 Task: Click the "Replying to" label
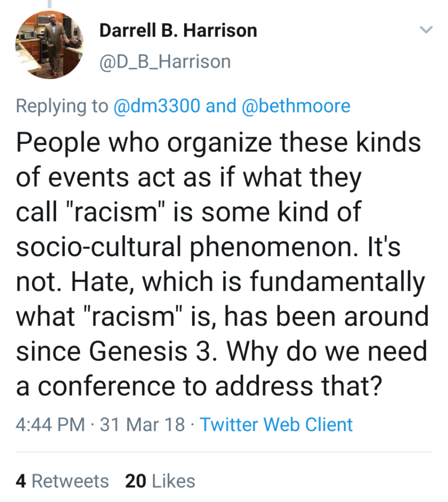click(x=62, y=106)
